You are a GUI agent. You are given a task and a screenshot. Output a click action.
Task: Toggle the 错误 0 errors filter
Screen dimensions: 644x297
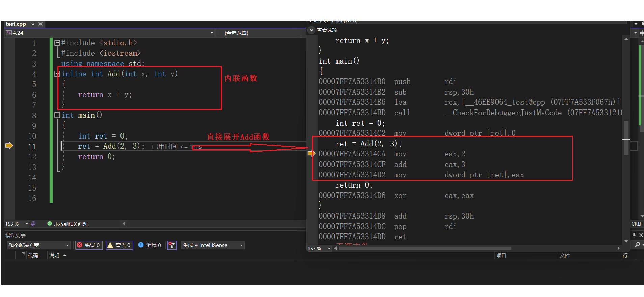[89, 245]
